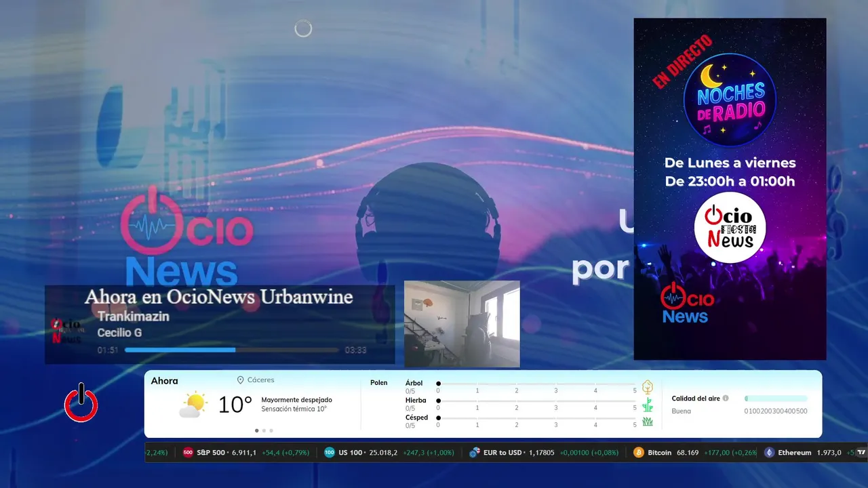
Task: Select the first weather carousel dot
Action: (x=256, y=430)
